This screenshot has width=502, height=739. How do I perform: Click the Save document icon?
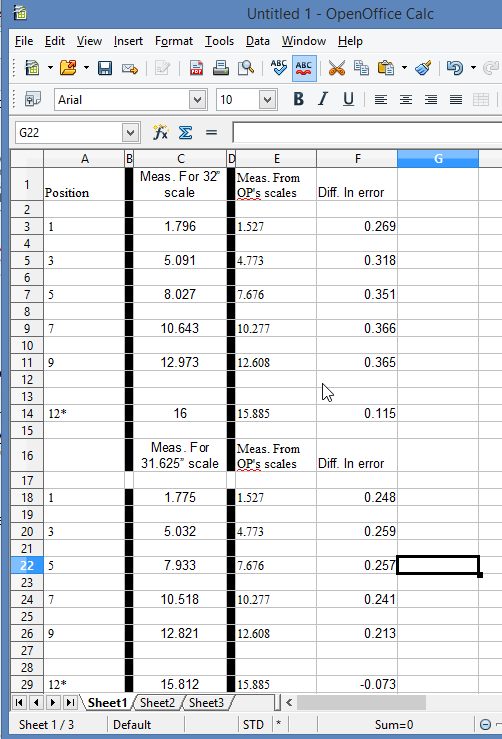[105, 68]
